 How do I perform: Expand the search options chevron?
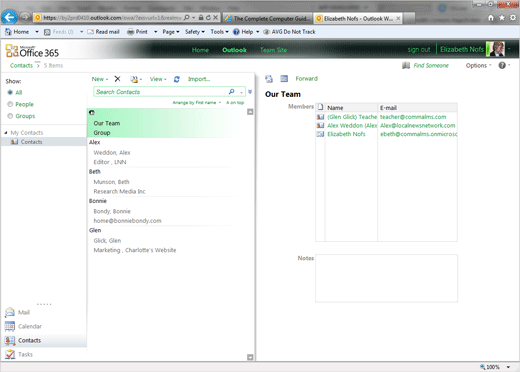pos(250,92)
